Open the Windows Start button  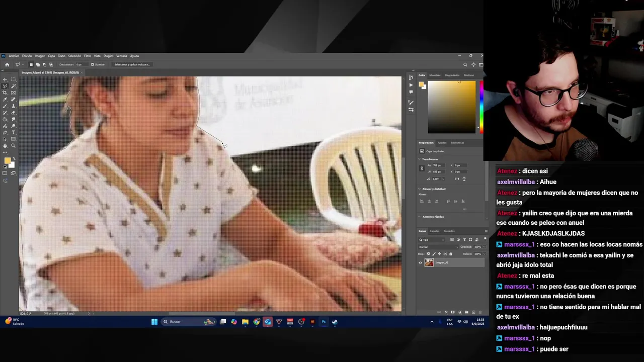coord(154,322)
